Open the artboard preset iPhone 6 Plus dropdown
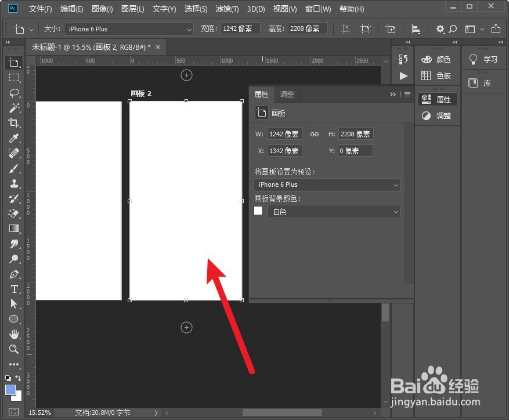Viewport: 509px width, 420px height. tap(327, 184)
